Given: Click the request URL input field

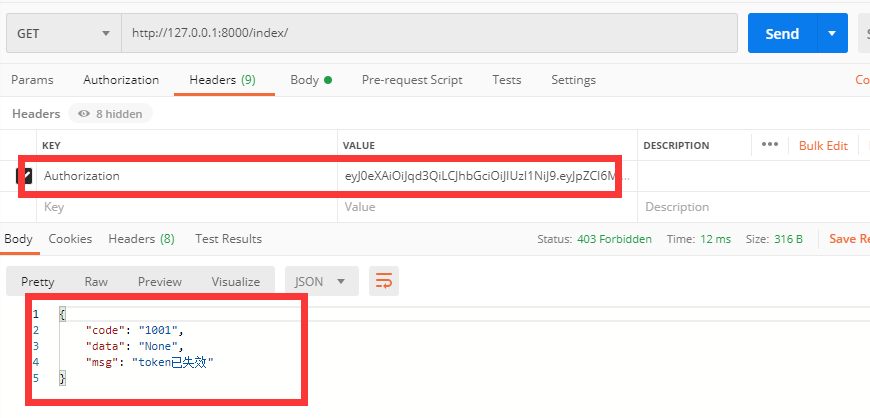Looking at the screenshot, I should click(x=430, y=33).
